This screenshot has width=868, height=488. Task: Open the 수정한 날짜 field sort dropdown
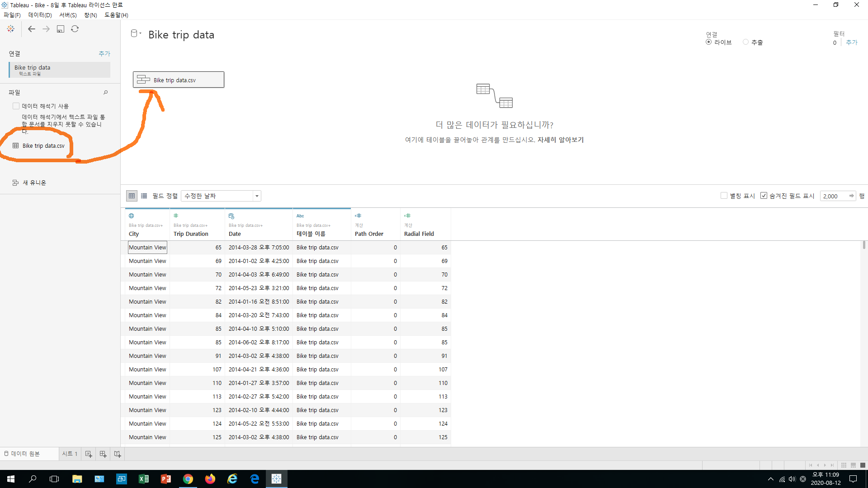click(221, 196)
